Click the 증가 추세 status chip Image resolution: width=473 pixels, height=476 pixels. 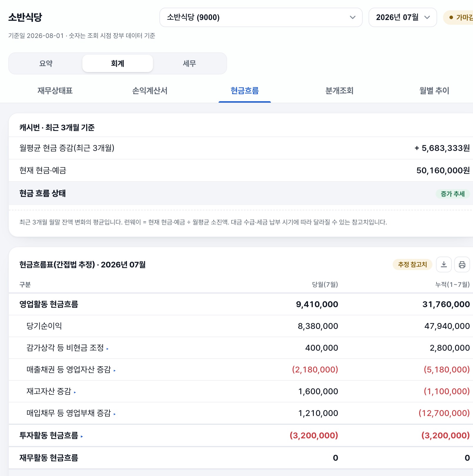453,194
